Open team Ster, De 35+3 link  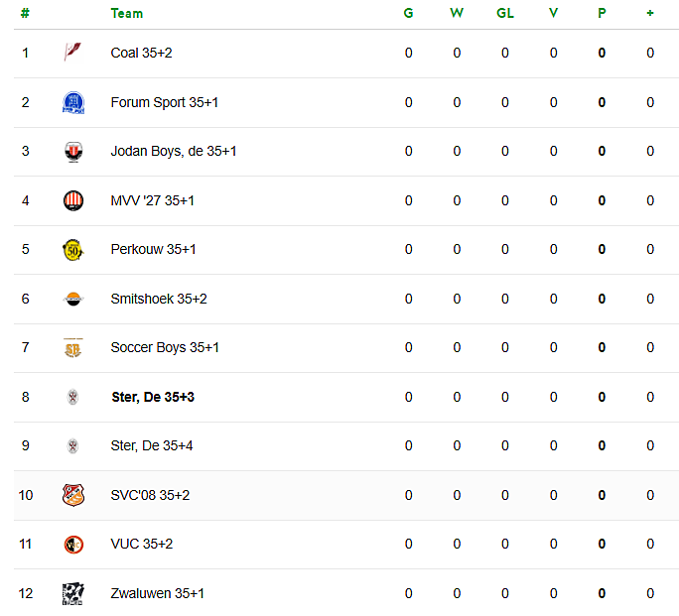coord(153,397)
